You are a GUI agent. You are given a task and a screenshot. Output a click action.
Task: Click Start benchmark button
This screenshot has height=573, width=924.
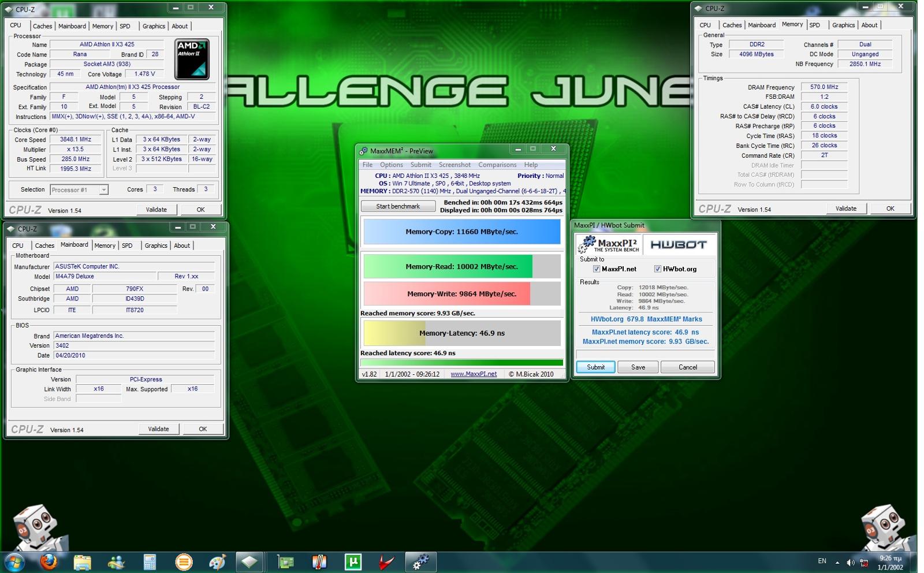tap(398, 206)
